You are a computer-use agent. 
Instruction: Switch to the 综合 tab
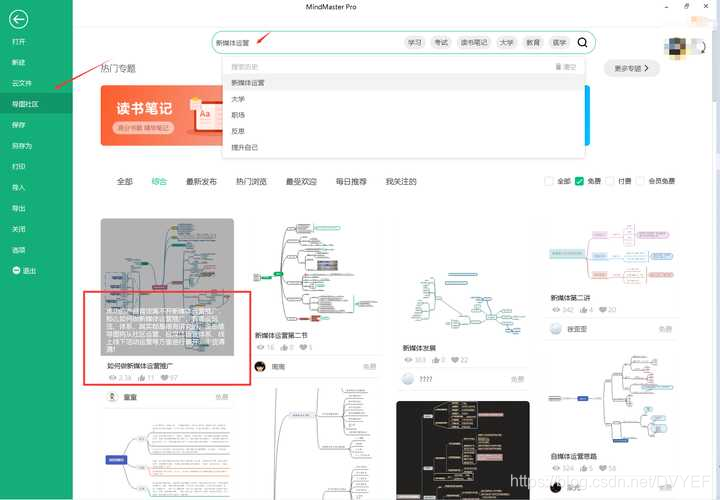[159, 181]
